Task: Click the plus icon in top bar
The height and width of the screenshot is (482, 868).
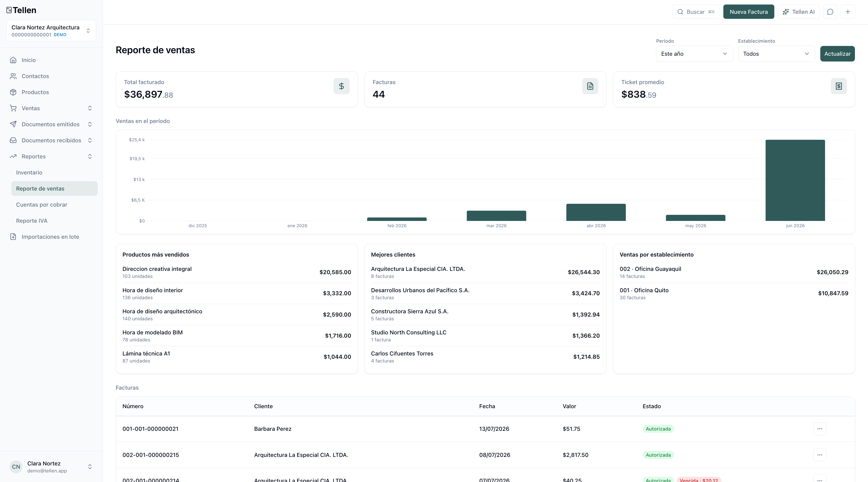Action: pos(847,12)
